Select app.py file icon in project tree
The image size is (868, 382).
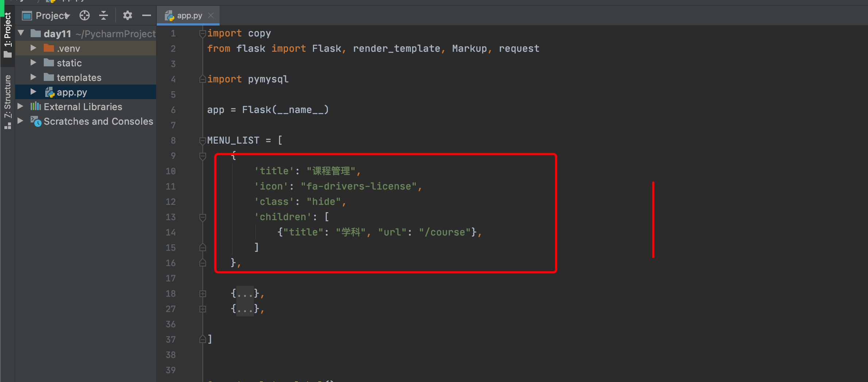point(50,92)
